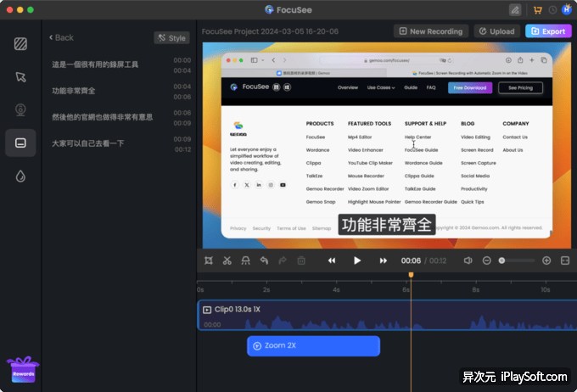Select the Zoom 2X timeline block
This screenshot has width=577, height=392.
[x=313, y=345]
